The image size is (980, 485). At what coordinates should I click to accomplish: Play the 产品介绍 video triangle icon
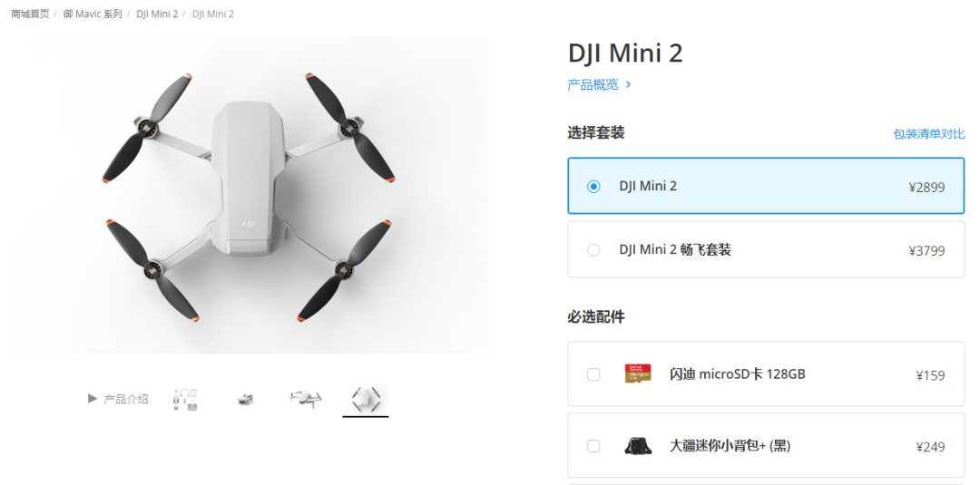93,398
